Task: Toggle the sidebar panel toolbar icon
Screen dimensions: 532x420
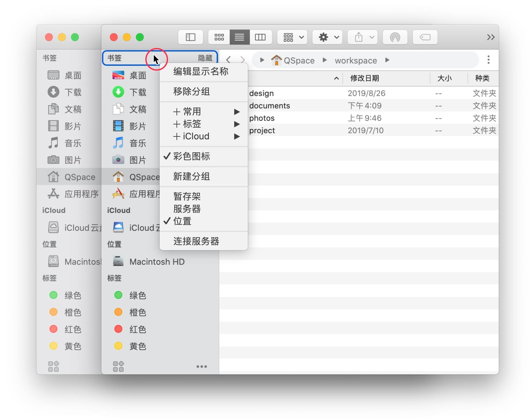Action: (190, 37)
